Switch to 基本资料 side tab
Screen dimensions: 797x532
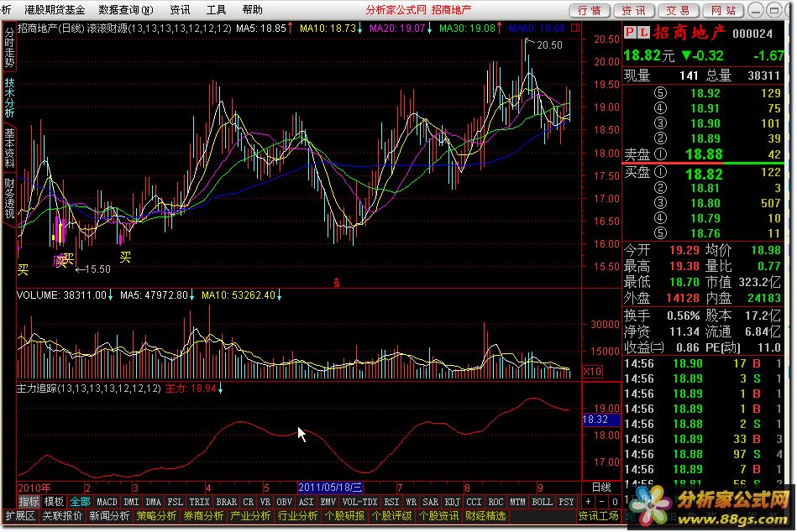tap(9, 147)
